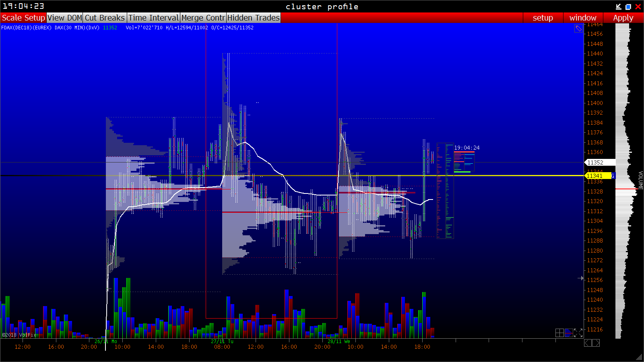Click the cluster profile window title
The height and width of the screenshot is (362, 644).
[322, 6]
